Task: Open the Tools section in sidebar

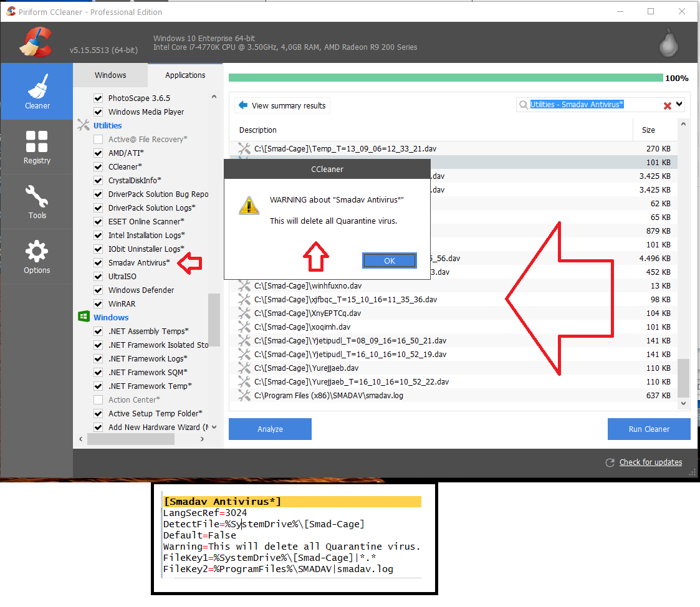Action: (37, 202)
